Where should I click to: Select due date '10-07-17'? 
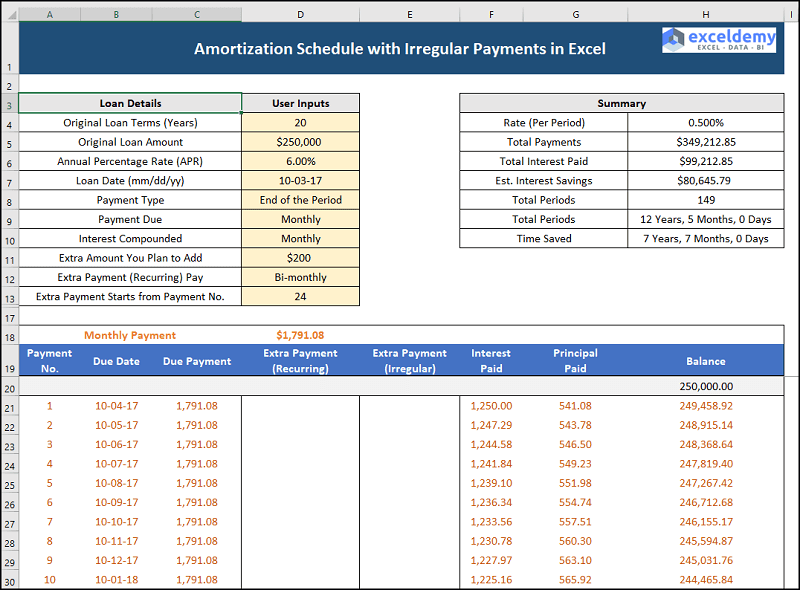coord(116,464)
